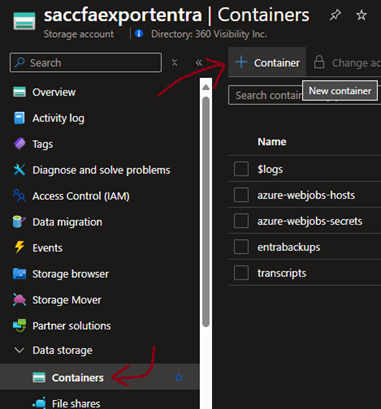381x409 pixels.
Task: Click the Overview icon
Action: click(19, 92)
